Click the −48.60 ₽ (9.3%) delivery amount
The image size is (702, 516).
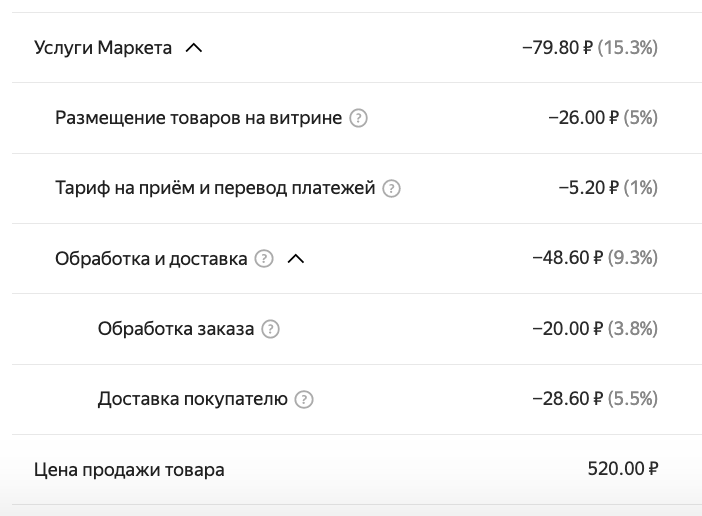click(x=595, y=258)
